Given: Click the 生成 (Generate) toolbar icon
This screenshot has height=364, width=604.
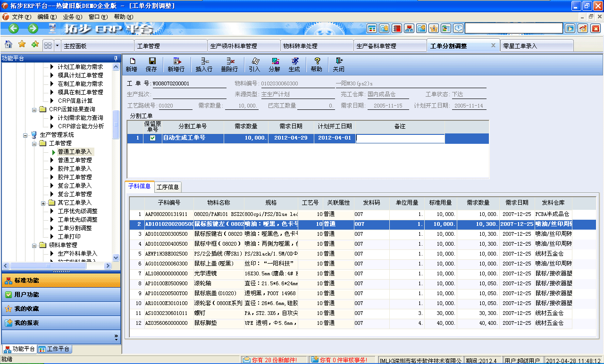Looking at the screenshot, I should (x=295, y=63).
